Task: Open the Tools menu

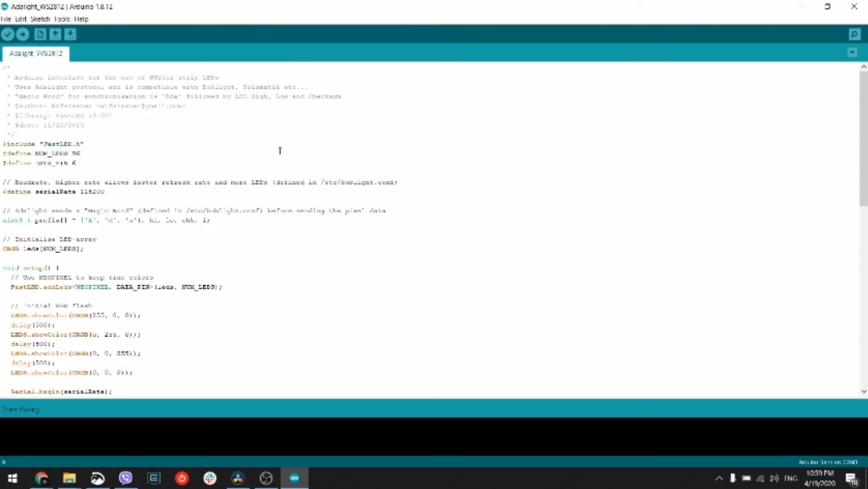Action: click(62, 19)
